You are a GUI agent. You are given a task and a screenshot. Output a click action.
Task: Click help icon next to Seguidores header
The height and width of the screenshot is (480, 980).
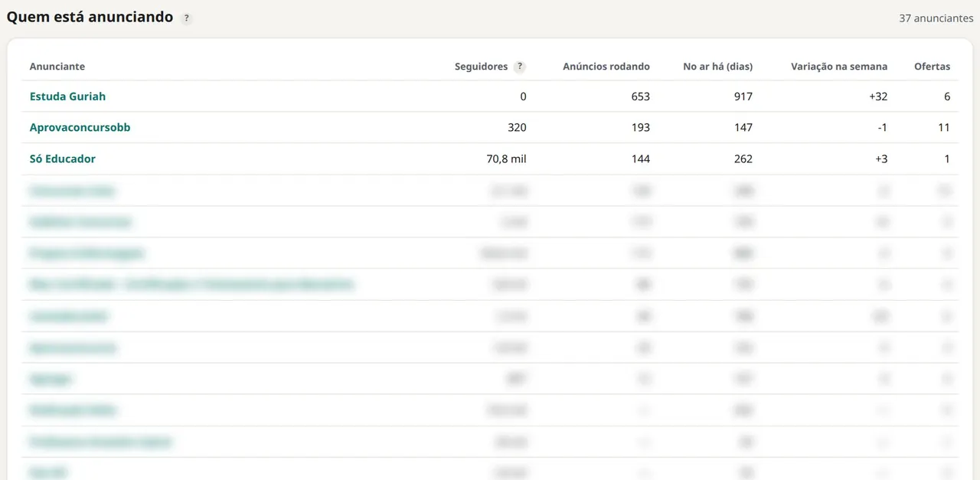[x=520, y=67]
